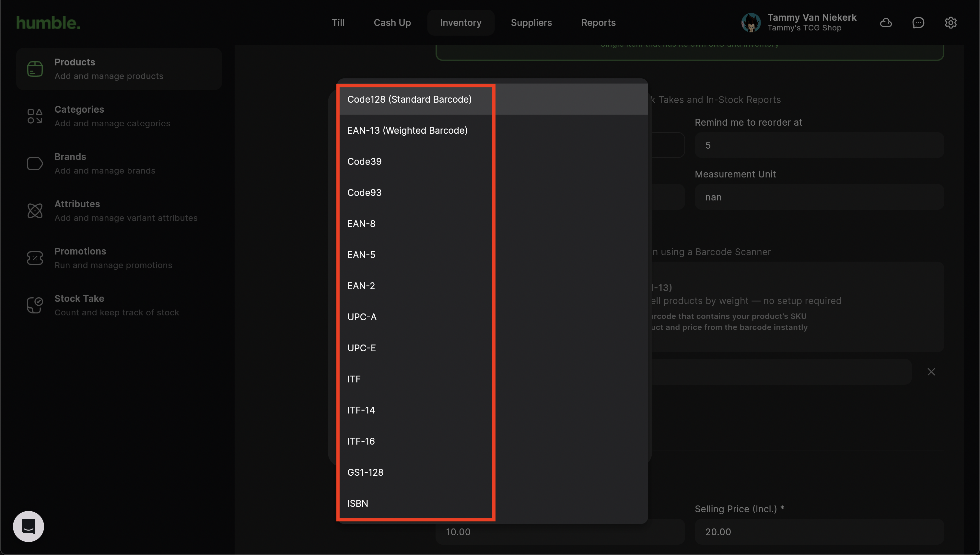The height and width of the screenshot is (555, 980).
Task: Click the Brands tag icon
Action: tap(35, 164)
